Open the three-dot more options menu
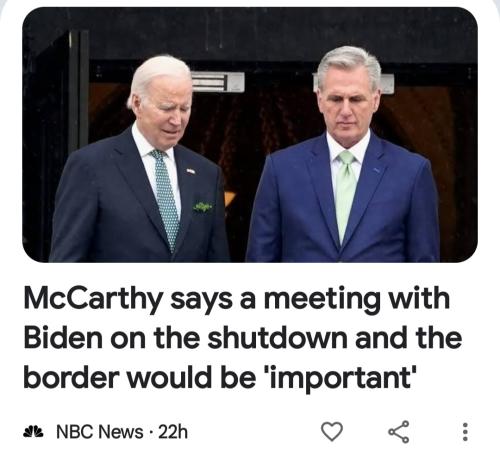 (x=465, y=432)
